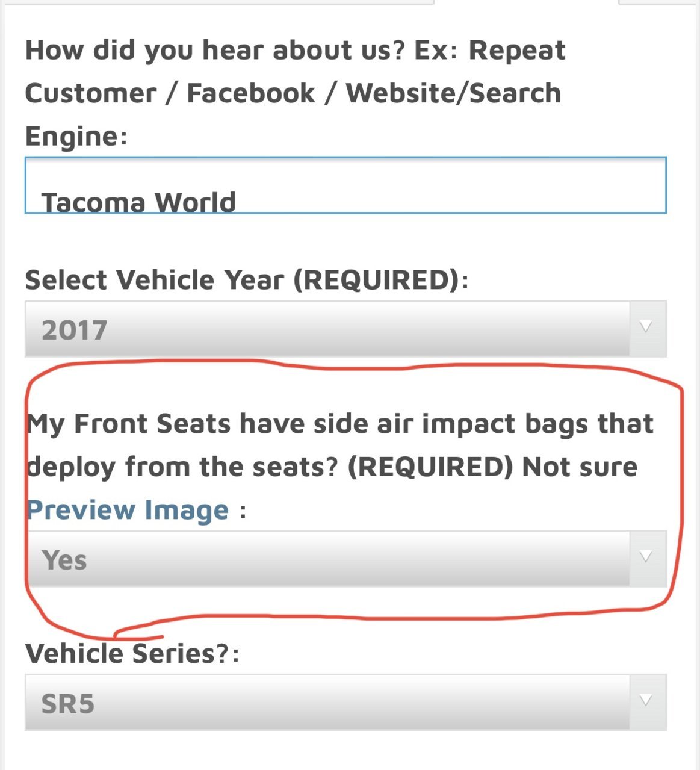Screen dimensions: 700x770
Task: Click the SR5 value in the series selector
Action: [x=67, y=704]
